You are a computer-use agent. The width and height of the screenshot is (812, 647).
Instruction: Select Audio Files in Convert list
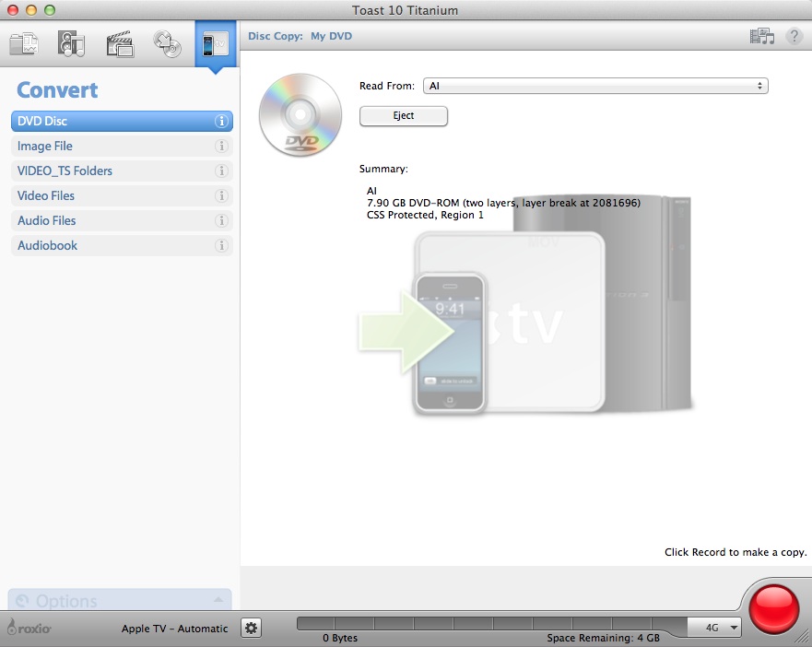(122, 220)
